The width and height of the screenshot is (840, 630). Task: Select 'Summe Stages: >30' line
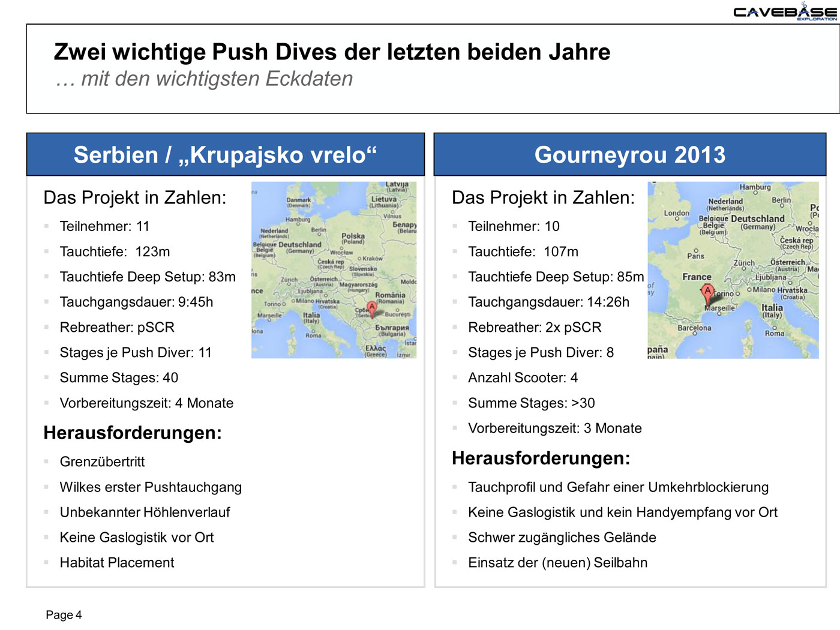coord(532,403)
